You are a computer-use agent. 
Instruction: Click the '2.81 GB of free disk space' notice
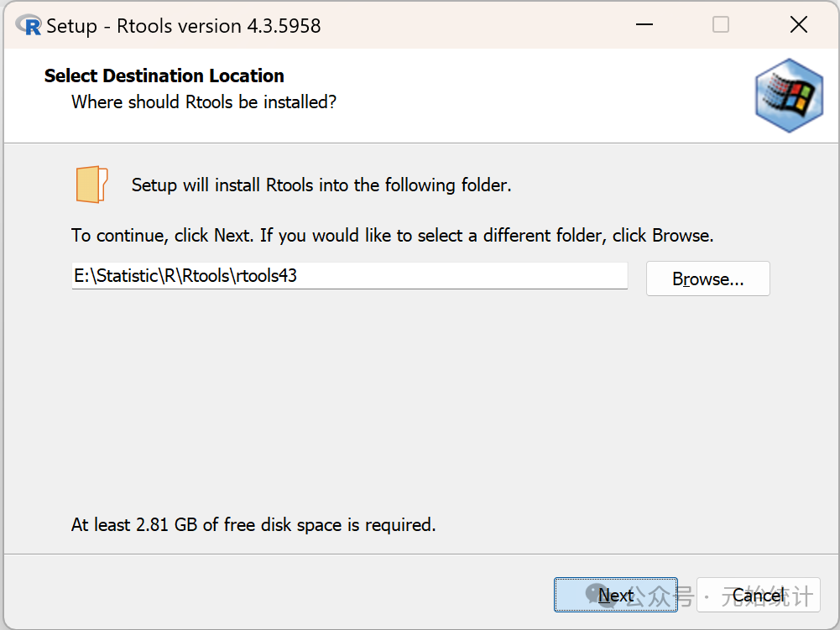coord(253,526)
